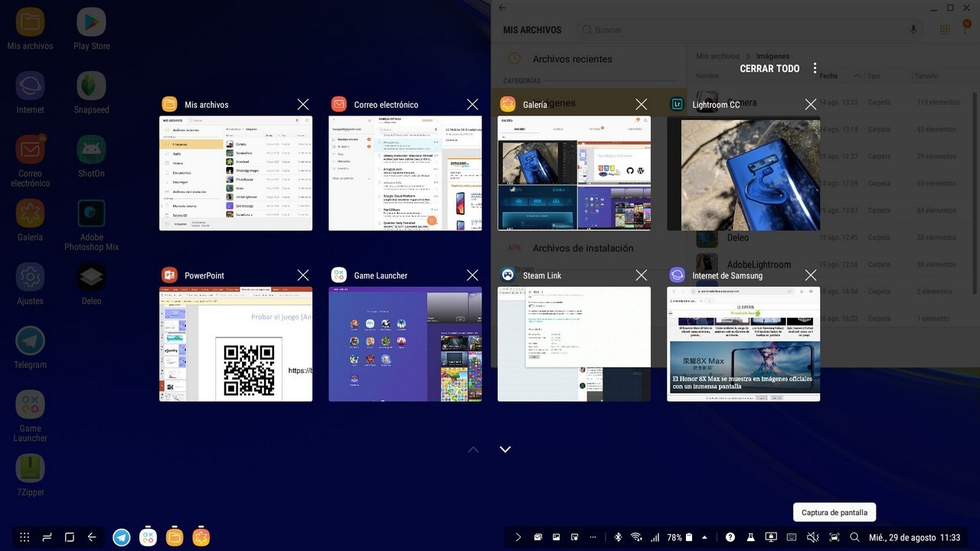Go to next page with down chevron
This screenshot has height=551, width=980.
pos(505,449)
